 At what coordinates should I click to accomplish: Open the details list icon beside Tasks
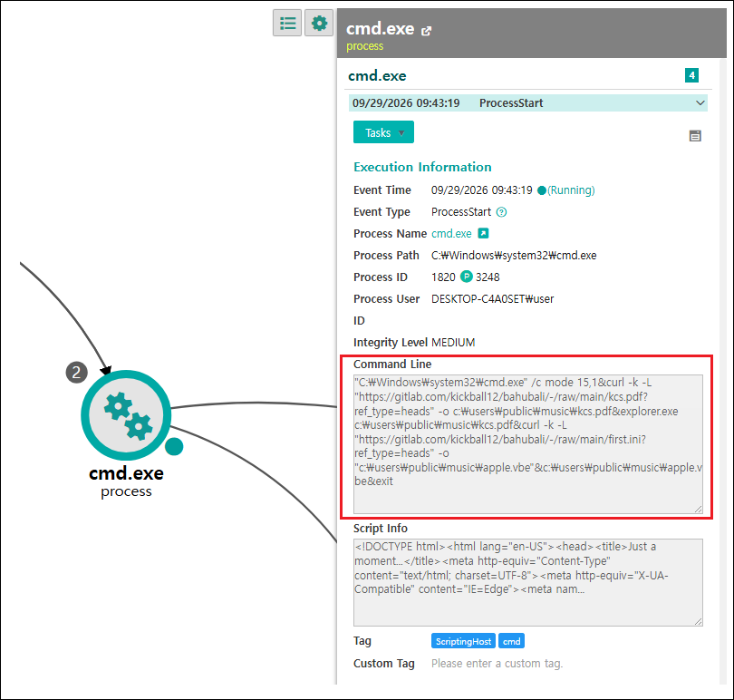click(695, 136)
